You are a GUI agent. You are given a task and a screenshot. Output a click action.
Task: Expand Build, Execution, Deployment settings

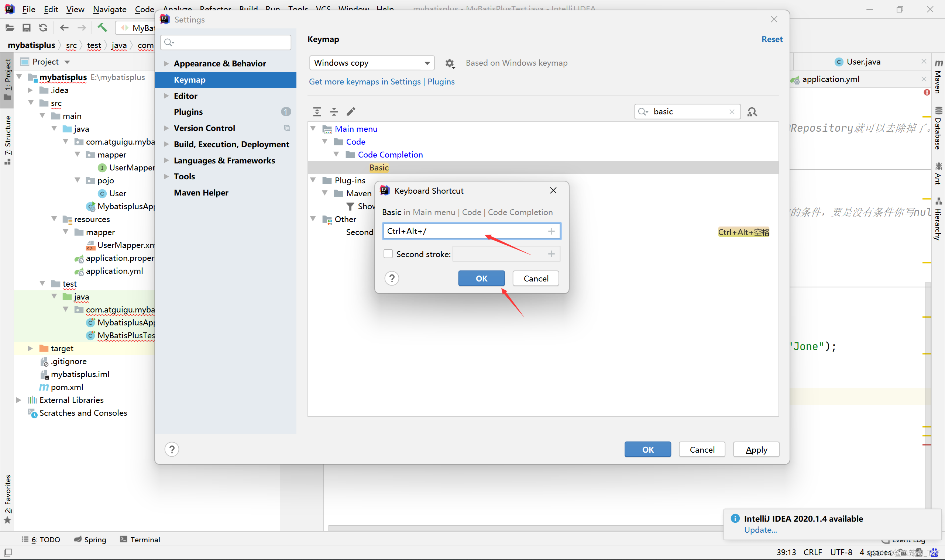coord(166,144)
